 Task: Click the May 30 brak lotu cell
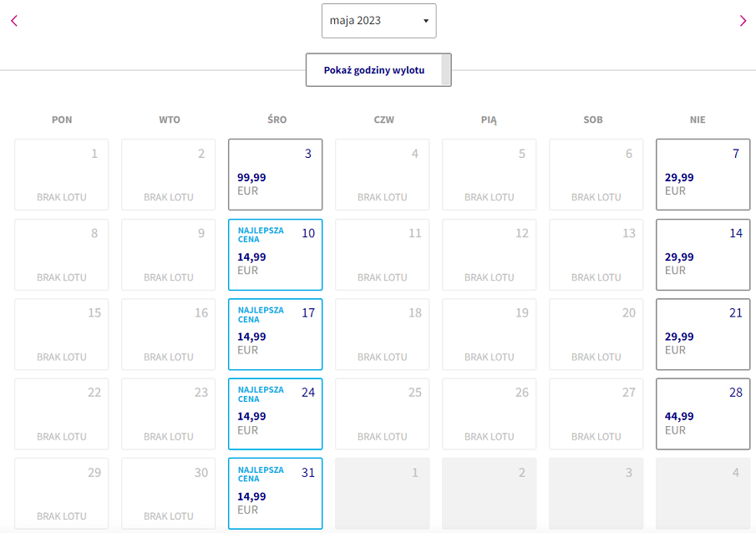pyautogui.click(x=168, y=494)
